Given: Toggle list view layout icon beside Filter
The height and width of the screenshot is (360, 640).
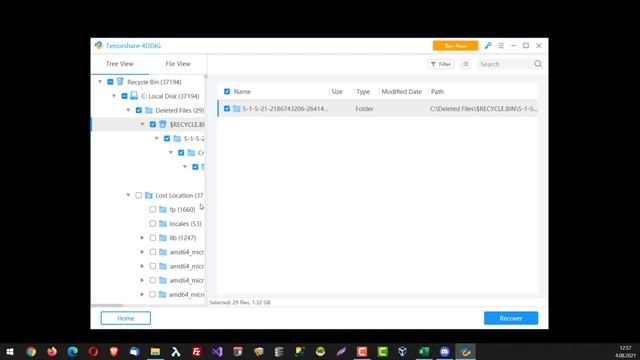Looking at the screenshot, I should pos(465,64).
